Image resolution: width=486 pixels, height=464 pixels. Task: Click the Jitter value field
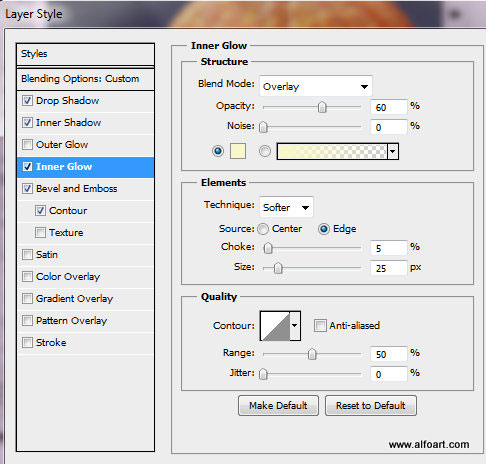click(389, 374)
